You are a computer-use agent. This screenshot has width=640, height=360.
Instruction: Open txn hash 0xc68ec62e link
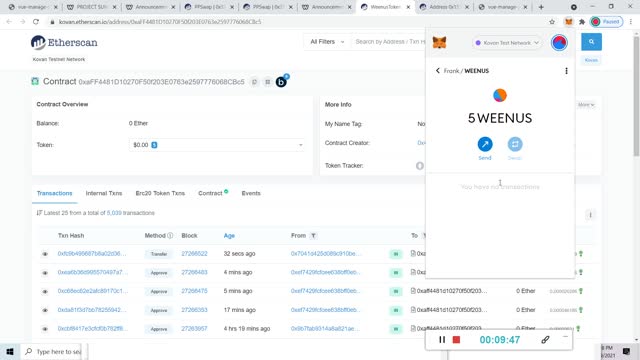pos(93,291)
